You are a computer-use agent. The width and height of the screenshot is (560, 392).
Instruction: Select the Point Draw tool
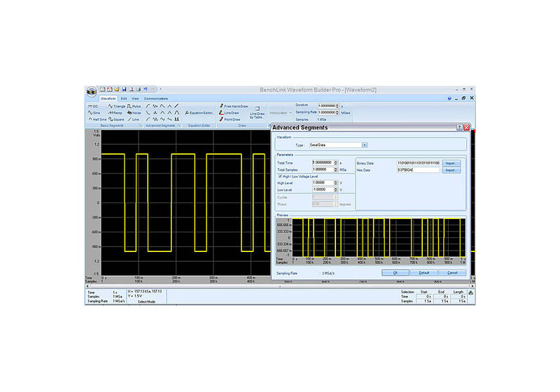[230, 119]
